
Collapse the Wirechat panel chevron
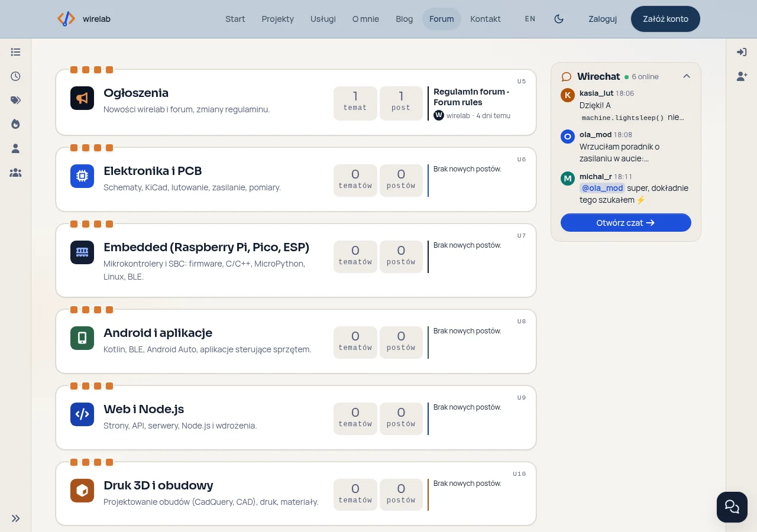[687, 76]
